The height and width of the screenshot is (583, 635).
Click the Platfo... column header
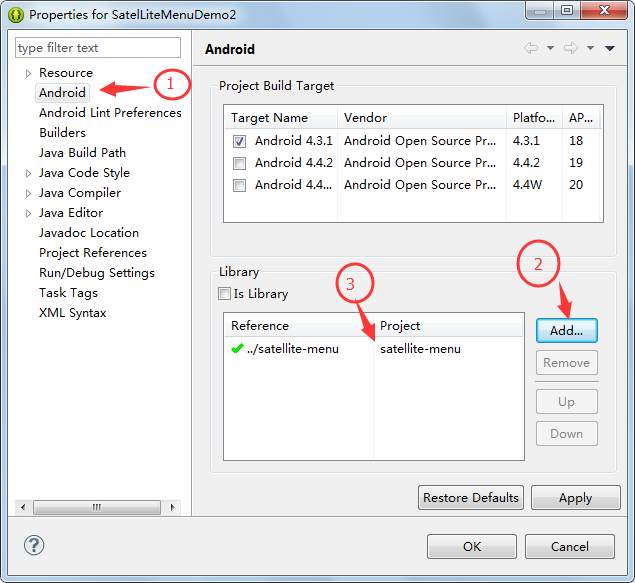[534, 118]
